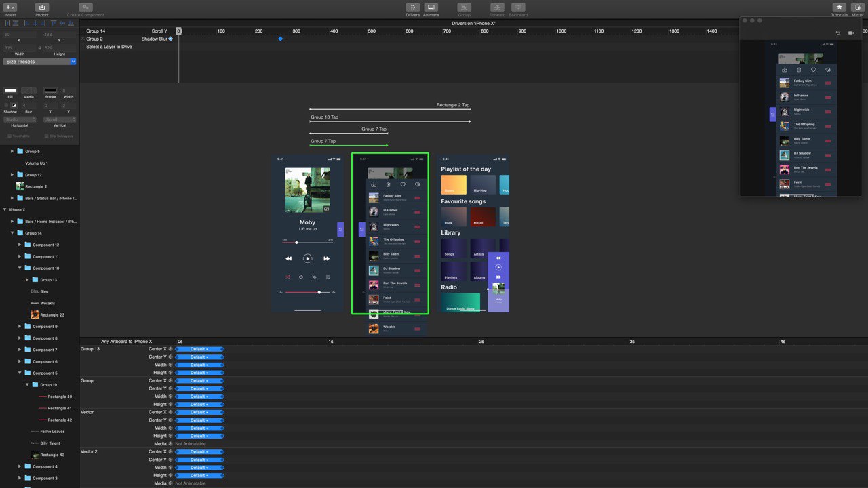Expand the Group 5 layer
The width and height of the screenshot is (868, 488).
coord(12,152)
